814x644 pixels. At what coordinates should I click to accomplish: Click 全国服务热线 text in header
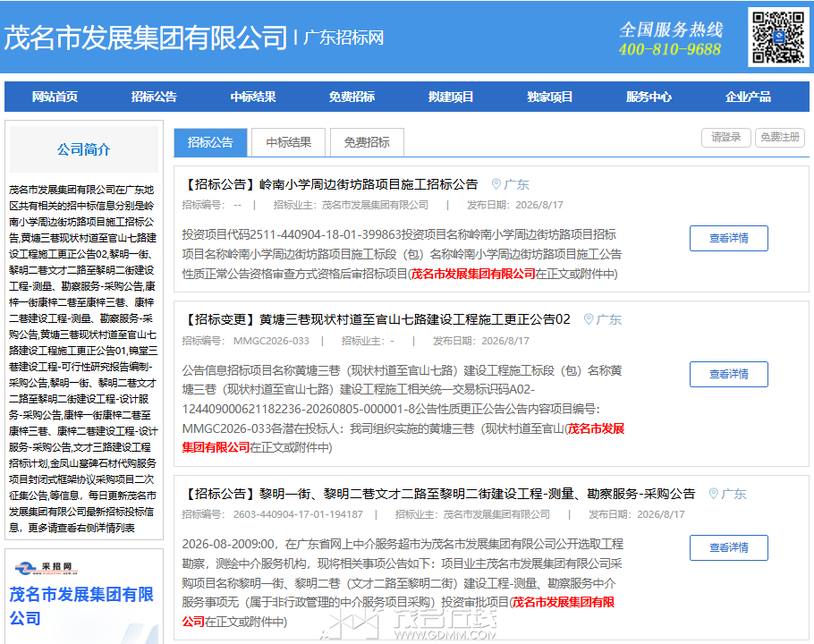click(x=671, y=30)
